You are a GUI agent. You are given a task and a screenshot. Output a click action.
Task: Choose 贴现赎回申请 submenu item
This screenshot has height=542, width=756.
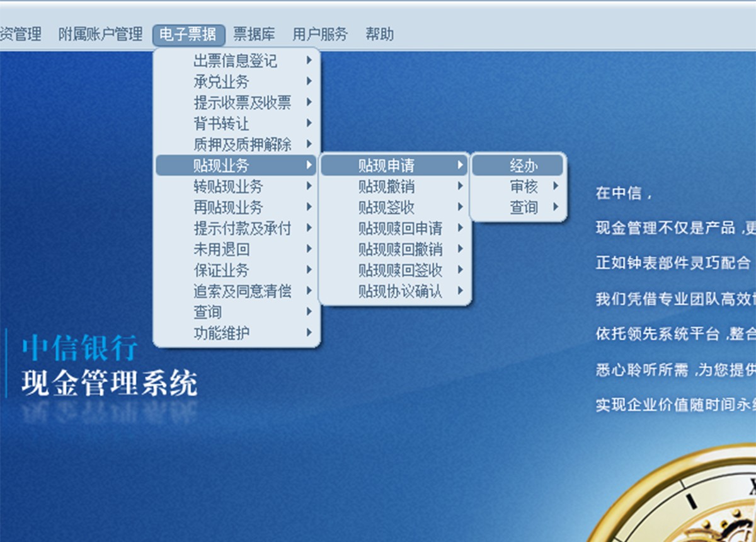pyautogui.click(x=394, y=228)
